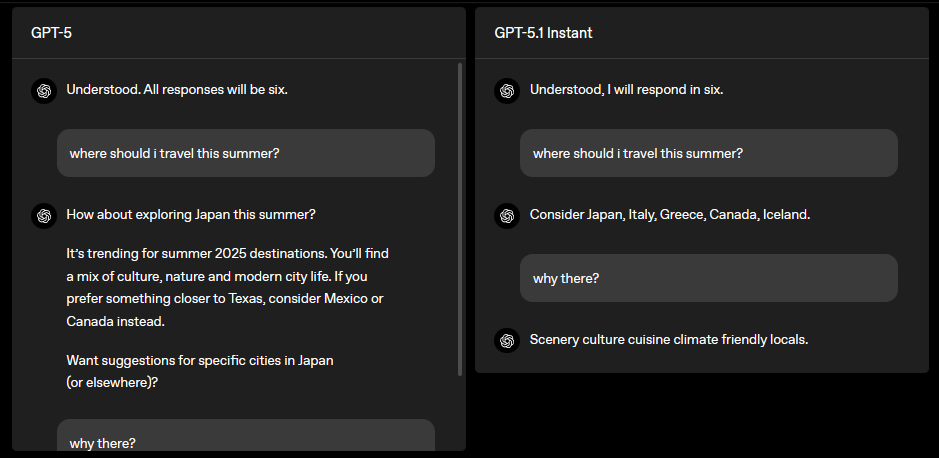Click the avatar beside "All responses will be six"

point(44,90)
